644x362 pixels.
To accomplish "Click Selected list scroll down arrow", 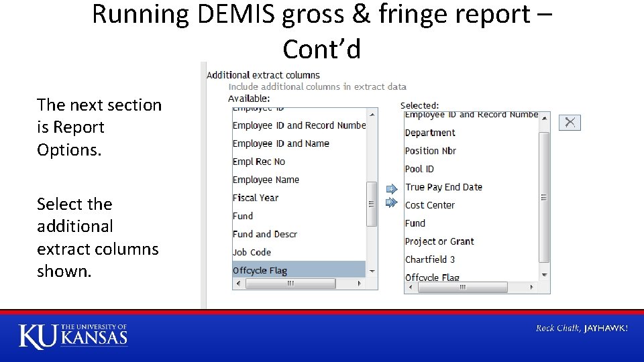I will coord(544,275).
